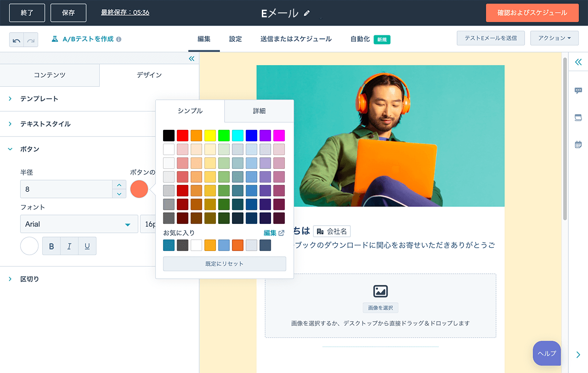Click the white text color circle swatch
The height and width of the screenshot is (373, 588).
point(29,246)
